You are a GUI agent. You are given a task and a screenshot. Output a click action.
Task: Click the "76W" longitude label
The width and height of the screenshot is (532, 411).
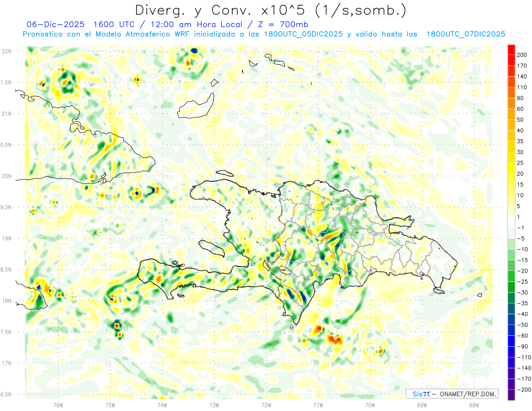coord(58,404)
